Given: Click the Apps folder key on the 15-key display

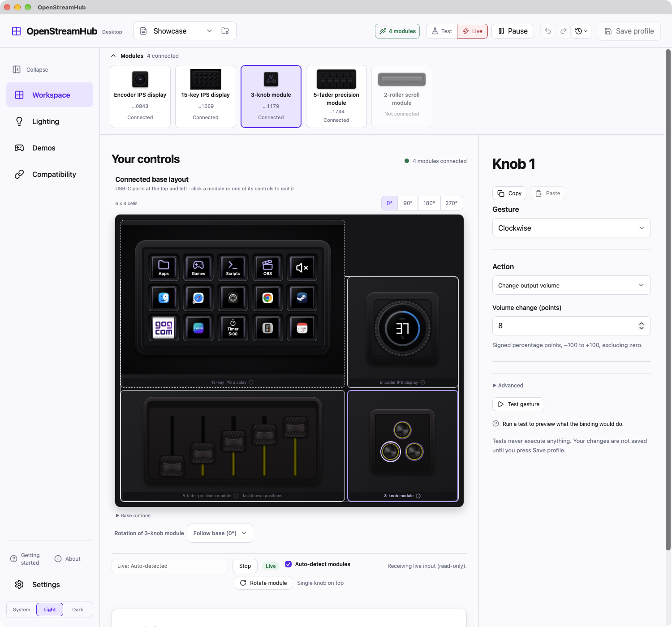Looking at the screenshot, I should (164, 267).
